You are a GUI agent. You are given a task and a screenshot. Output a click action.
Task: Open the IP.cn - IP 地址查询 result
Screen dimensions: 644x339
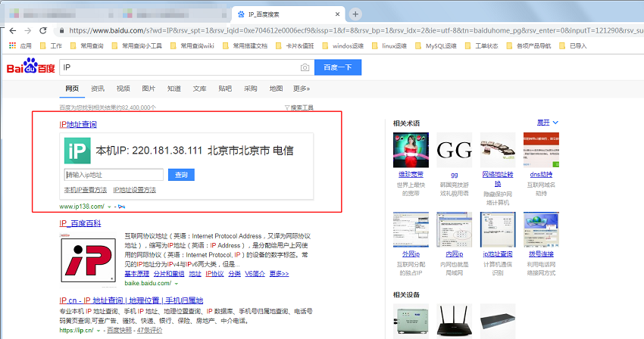[131, 300]
